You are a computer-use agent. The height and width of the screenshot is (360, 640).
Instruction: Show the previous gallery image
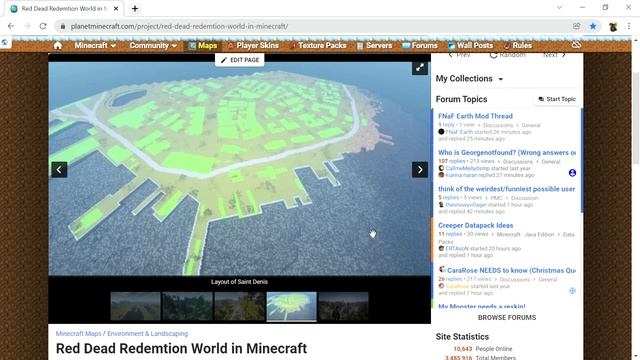pos(59,169)
